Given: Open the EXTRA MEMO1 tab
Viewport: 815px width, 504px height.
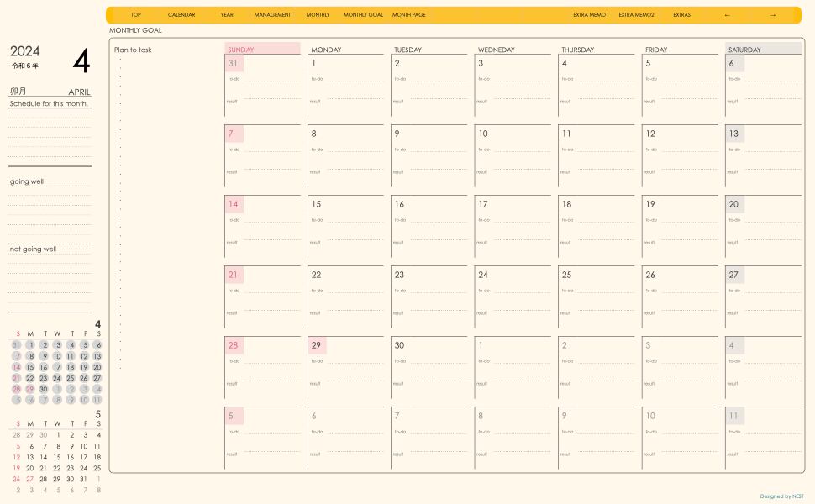Looking at the screenshot, I should (590, 15).
